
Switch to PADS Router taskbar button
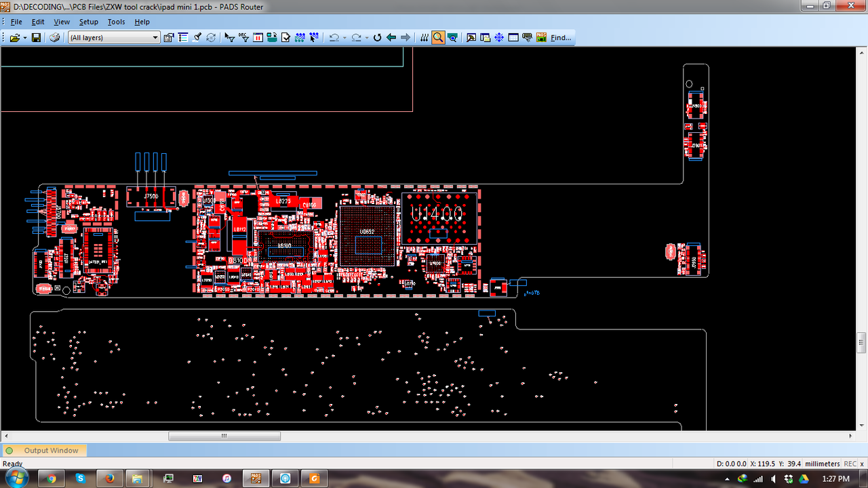click(256, 479)
